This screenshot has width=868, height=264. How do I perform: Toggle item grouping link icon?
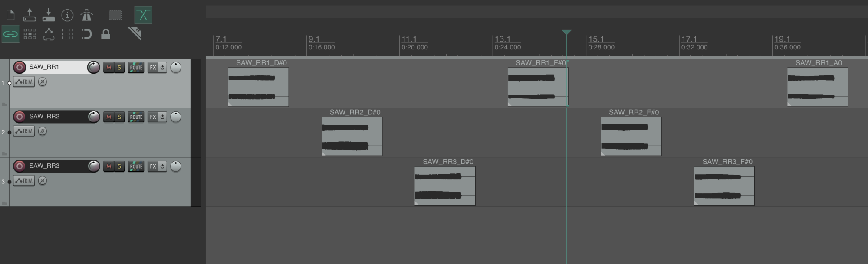click(10, 34)
